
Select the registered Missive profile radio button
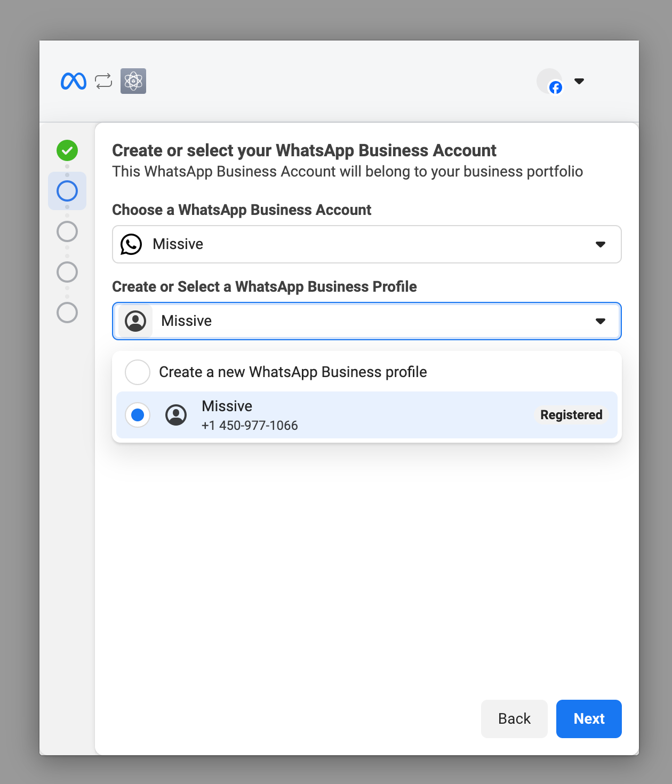coord(137,414)
